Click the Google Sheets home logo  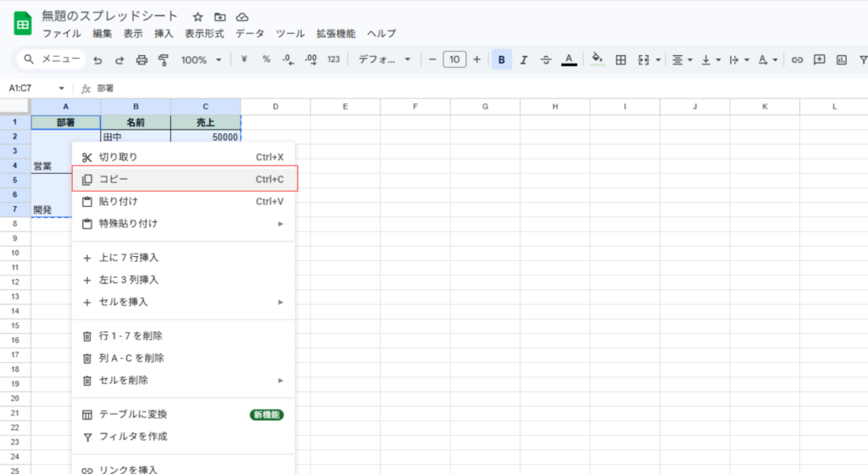22,24
